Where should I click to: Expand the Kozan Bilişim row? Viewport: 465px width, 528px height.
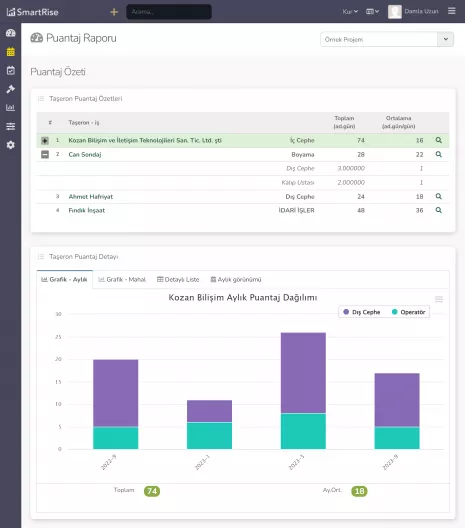[45, 141]
